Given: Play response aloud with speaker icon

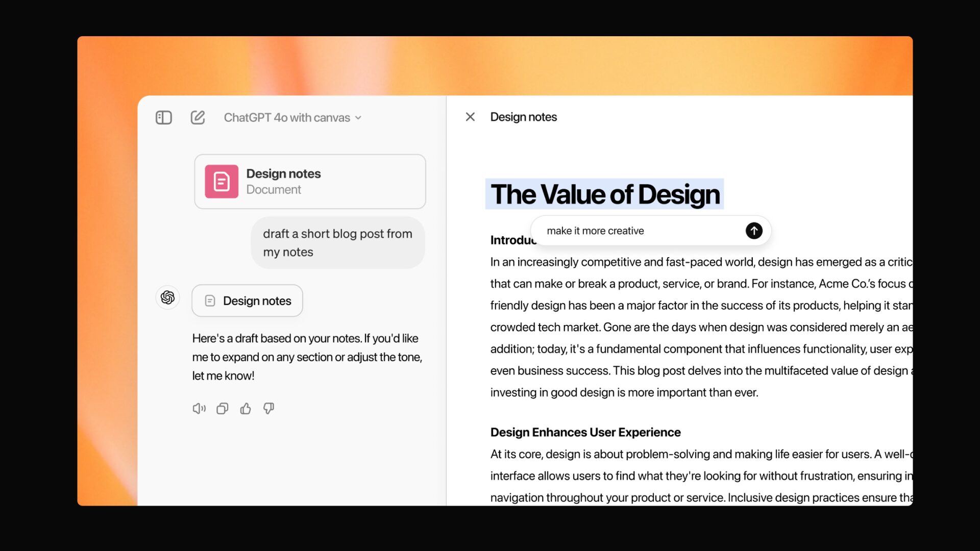Looking at the screenshot, I should [199, 409].
